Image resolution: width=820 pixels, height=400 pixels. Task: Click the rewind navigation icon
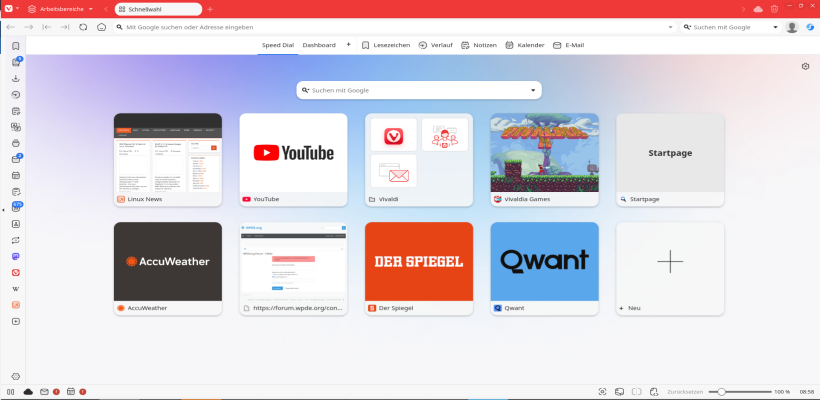47,27
